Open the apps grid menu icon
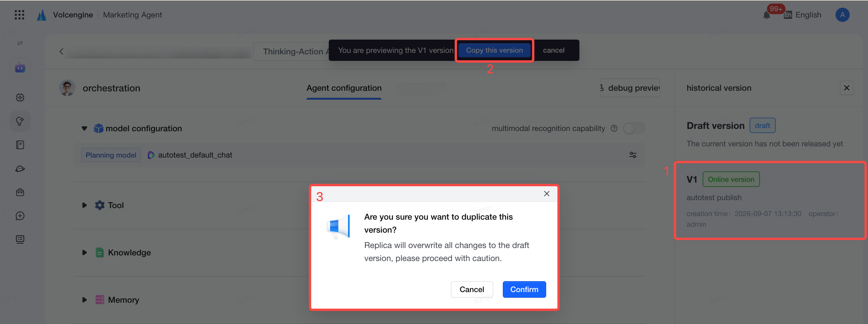Image resolution: width=868 pixels, height=324 pixels. pos(19,15)
